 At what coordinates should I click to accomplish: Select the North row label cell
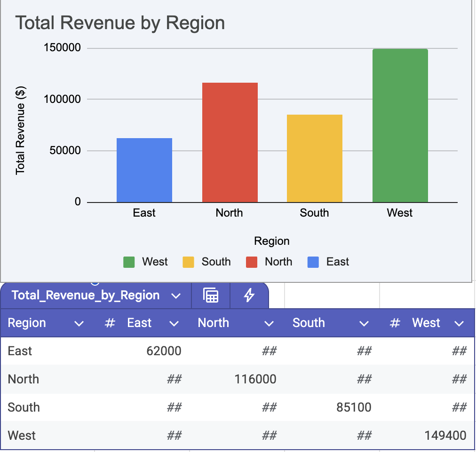click(x=48, y=379)
